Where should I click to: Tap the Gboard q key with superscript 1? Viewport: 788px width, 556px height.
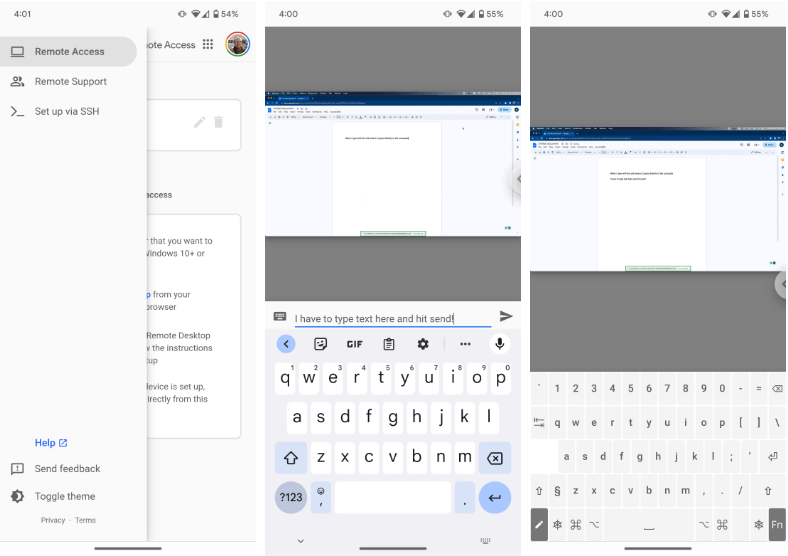tap(285, 378)
